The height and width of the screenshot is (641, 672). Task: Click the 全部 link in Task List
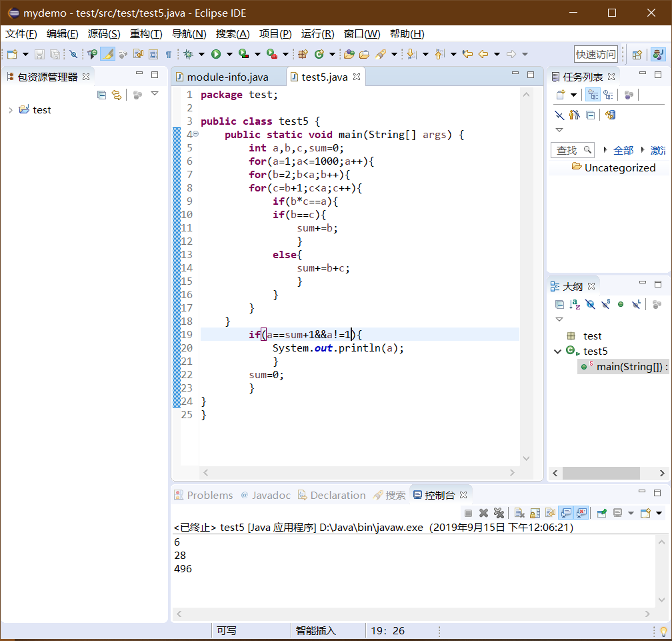pyautogui.click(x=623, y=151)
